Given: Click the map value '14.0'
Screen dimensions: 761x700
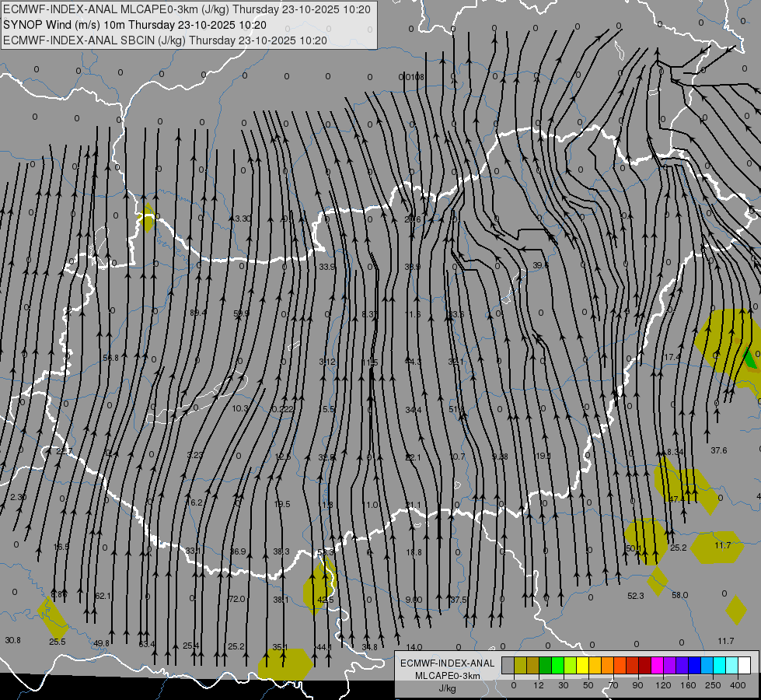Looking at the screenshot, I should pyautogui.click(x=414, y=647).
